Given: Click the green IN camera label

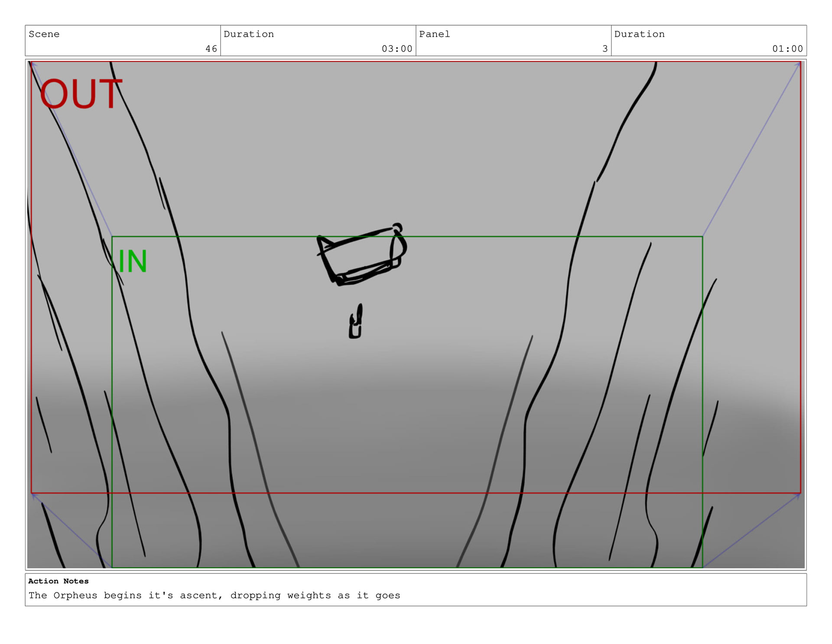Looking at the screenshot, I should pos(132,261).
